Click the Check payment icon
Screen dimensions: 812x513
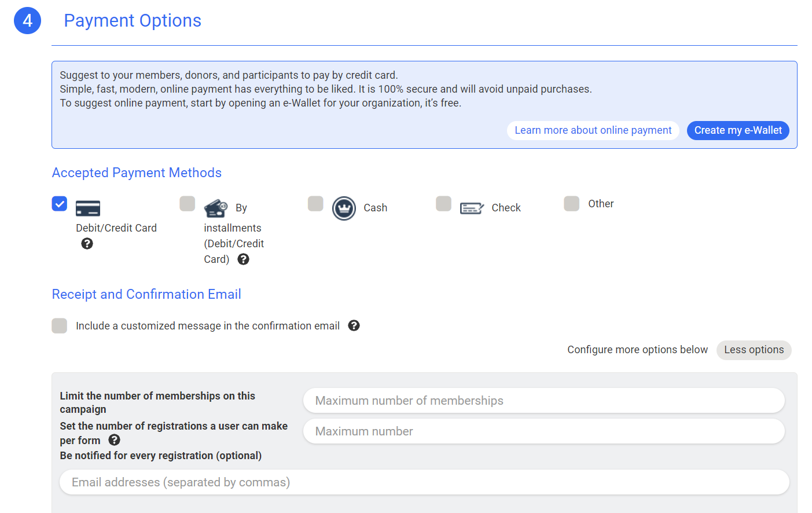tap(472, 208)
